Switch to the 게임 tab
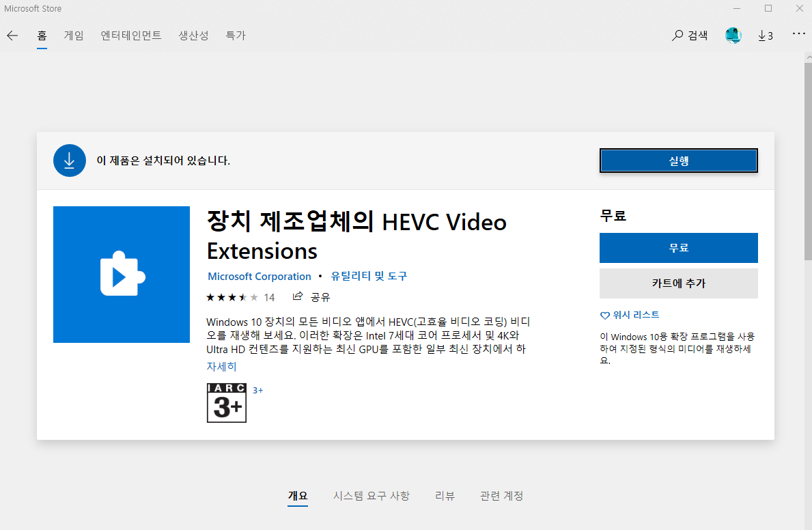 (74, 36)
